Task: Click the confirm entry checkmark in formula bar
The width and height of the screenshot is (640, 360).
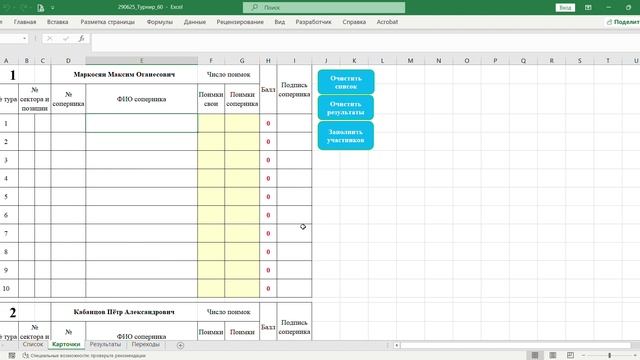Action: 66,38
